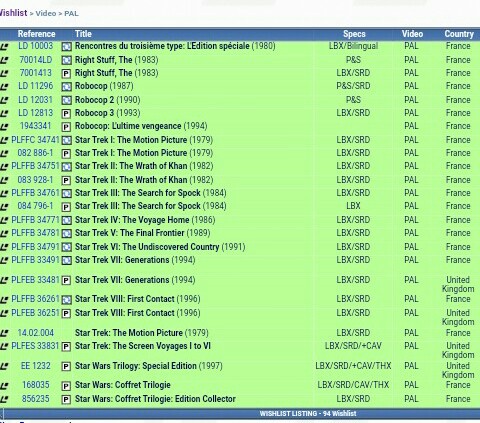Click the P icon beside Star Wars Trilogy: Special Edition
The image size is (480, 423).
tap(66, 367)
